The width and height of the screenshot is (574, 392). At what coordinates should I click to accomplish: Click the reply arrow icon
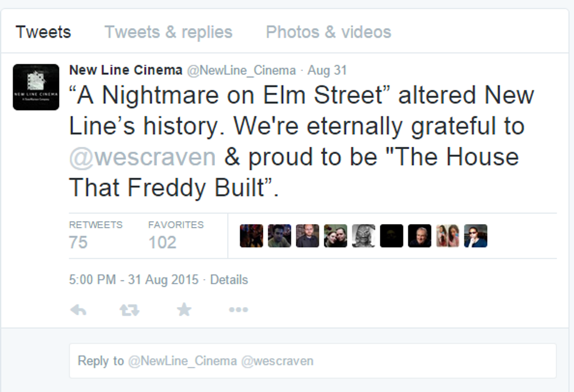[x=78, y=310]
